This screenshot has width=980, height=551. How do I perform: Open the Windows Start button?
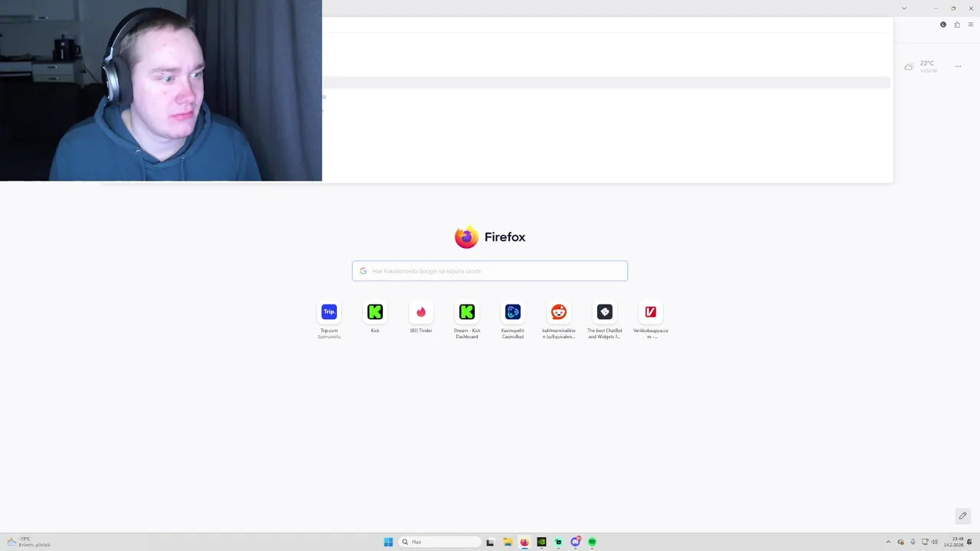click(388, 542)
